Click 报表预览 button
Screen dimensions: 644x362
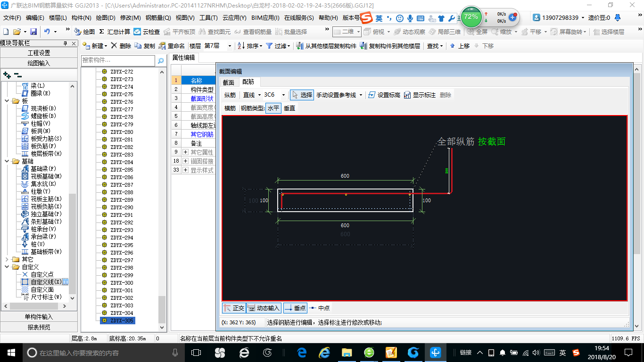click(39, 327)
